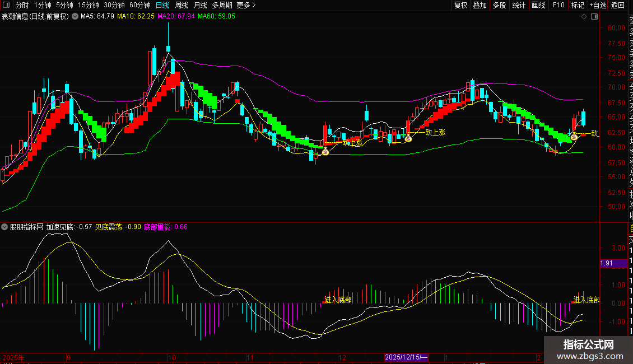Image resolution: width=633 pixels, height=364 pixels.
Task: Click the money bag signal icon before 一致上涨 label
Action: pos(408,138)
